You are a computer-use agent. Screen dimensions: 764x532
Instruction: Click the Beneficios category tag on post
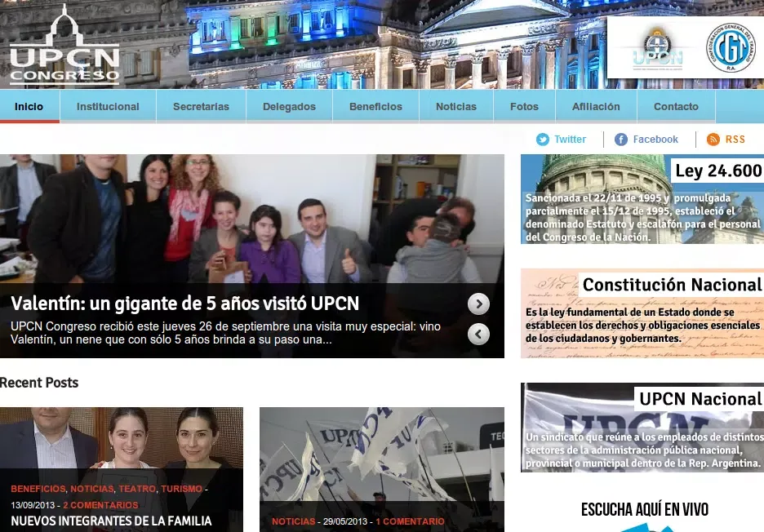pyautogui.click(x=38, y=489)
